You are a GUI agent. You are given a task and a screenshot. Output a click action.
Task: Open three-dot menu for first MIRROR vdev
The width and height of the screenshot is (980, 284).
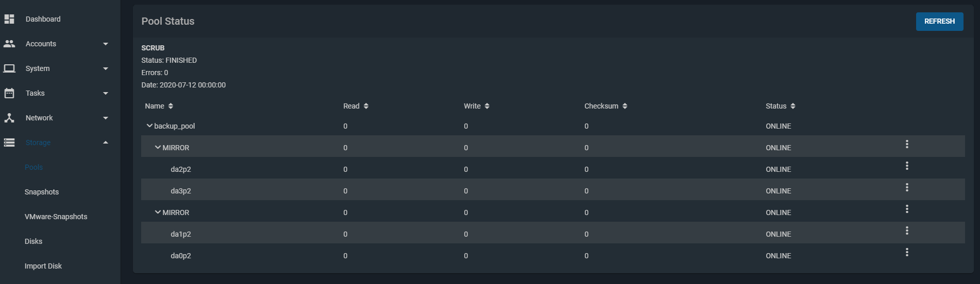click(907, 144)
